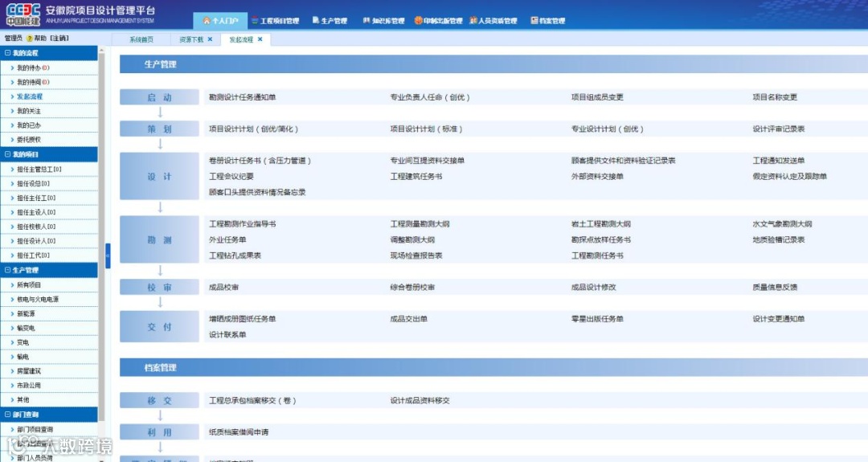Close the 发起流程 tab
The height and width of the screenshot is (462, 868).
point(260,39)
